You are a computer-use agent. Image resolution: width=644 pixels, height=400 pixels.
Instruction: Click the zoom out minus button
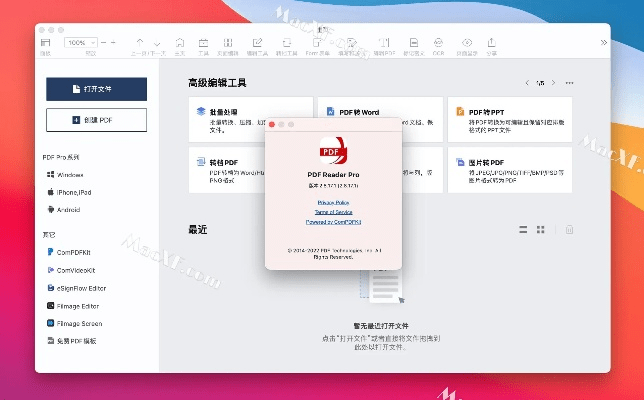coord(104,42)
